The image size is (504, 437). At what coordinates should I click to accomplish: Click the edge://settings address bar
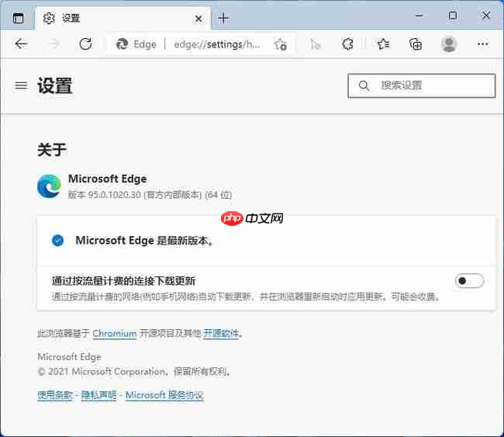coord(217,44)
